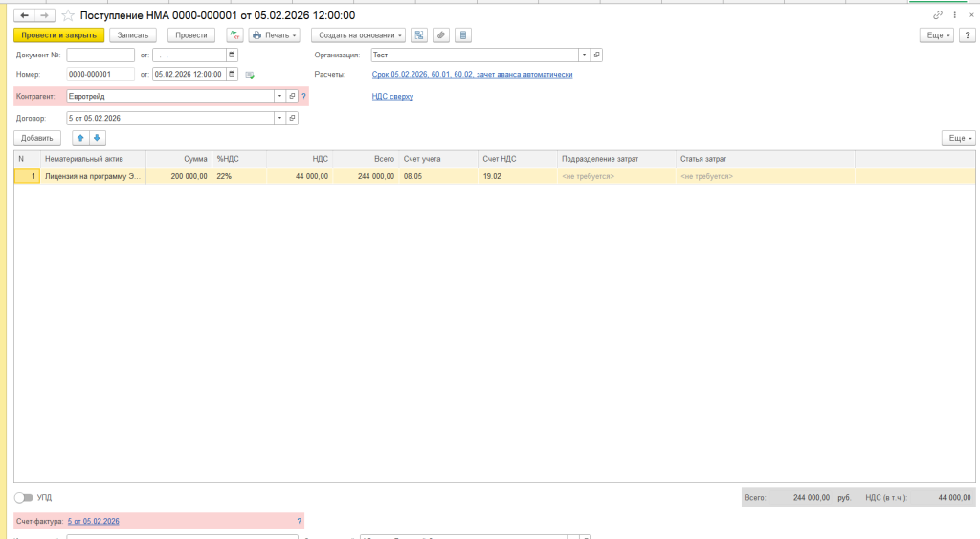Viewport: 980px width, 539px height.
Task: Select VAT rate cell 22%
Action: click(239, 176)
